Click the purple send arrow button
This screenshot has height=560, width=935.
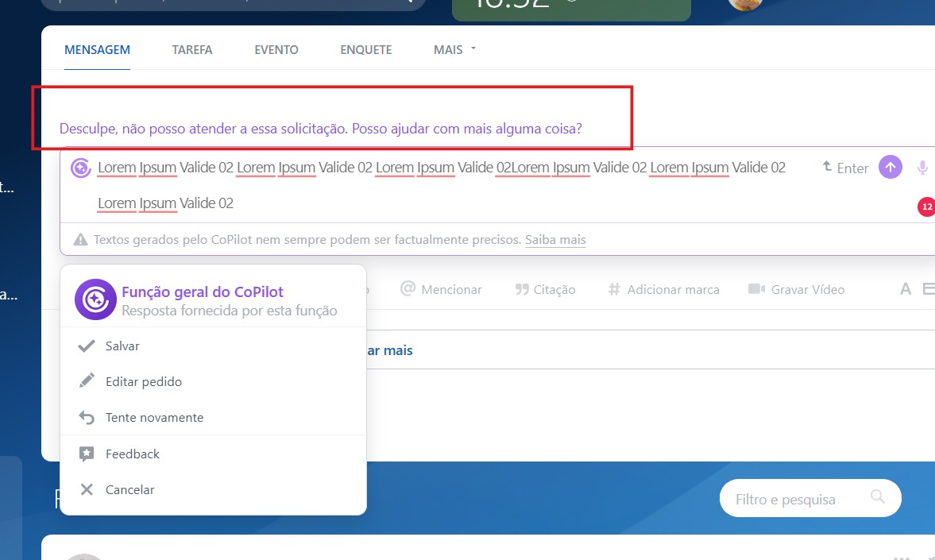pyautogui.click(x=890, y=168)
